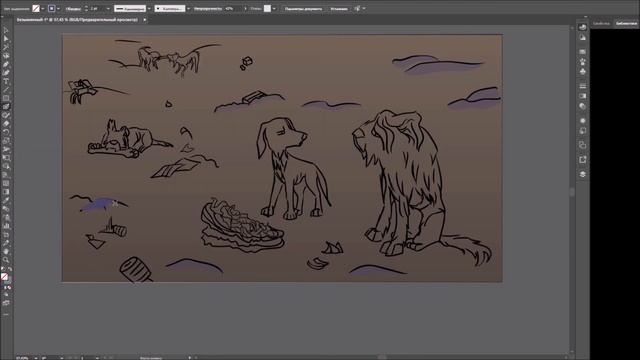Click the graphic style swatch in control bar
The image size is (640, 360).
pyautogui.click(x=267, y=8)
